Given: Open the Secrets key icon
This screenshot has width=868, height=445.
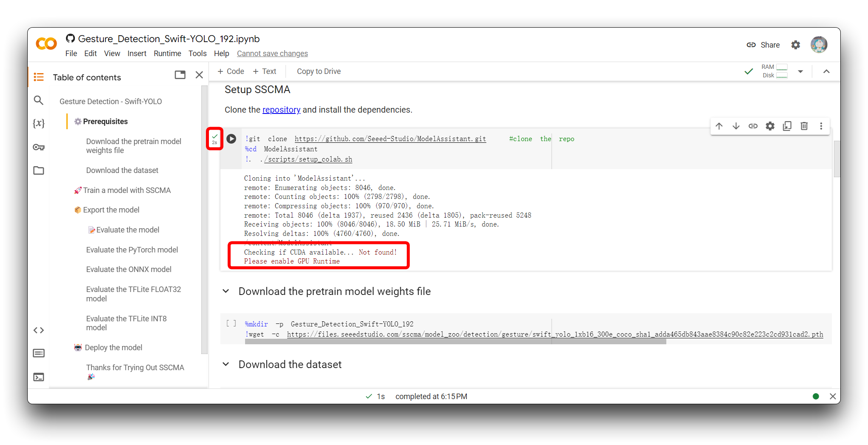Looking at the screenshot, I should (39, 147).
